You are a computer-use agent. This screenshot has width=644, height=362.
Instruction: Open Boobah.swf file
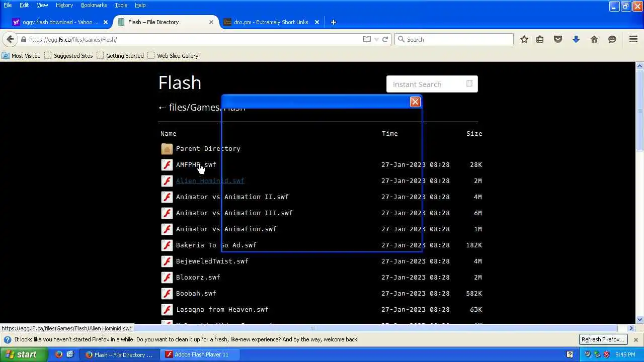[x=196, y=294]
